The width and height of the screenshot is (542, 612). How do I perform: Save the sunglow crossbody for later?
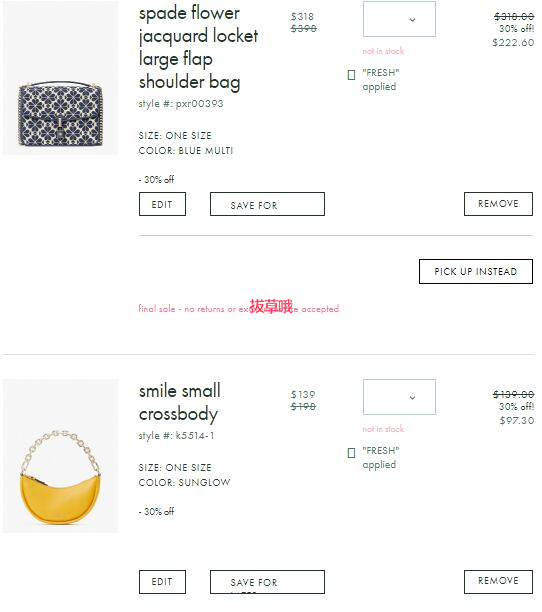pyautogui.click(x=267, y=582)
